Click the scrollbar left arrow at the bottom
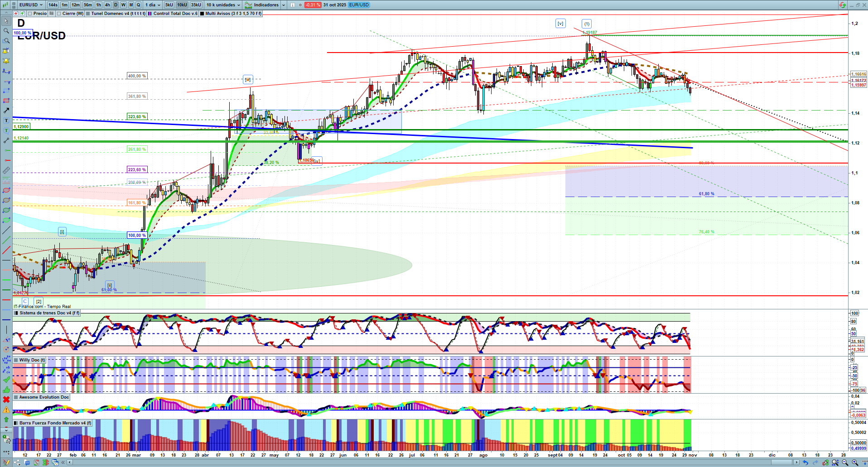The width and height of the screenshot is (868, 467). [69, 462]
